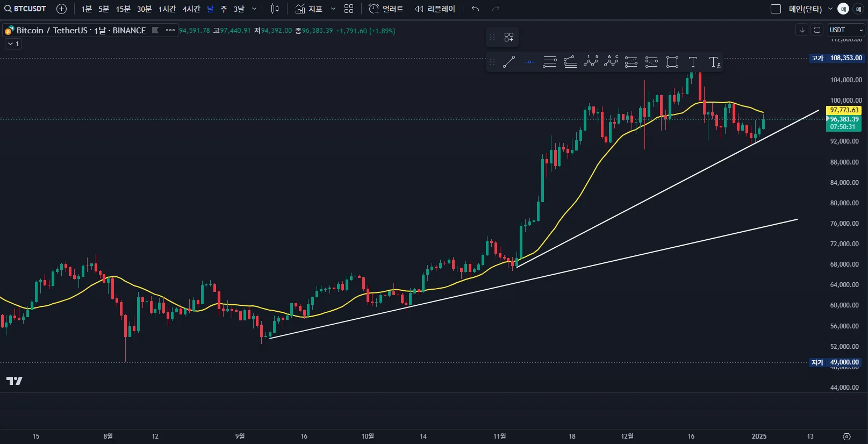
Task: Open the three-dot more menu in legend
Action: (170, 30)
